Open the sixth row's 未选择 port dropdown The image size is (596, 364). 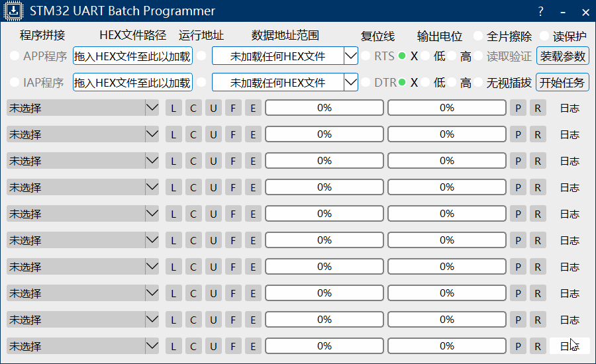coord(83,240)
